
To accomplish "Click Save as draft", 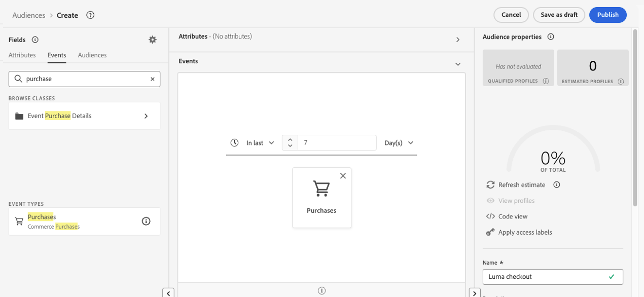I will coord(559,15).
